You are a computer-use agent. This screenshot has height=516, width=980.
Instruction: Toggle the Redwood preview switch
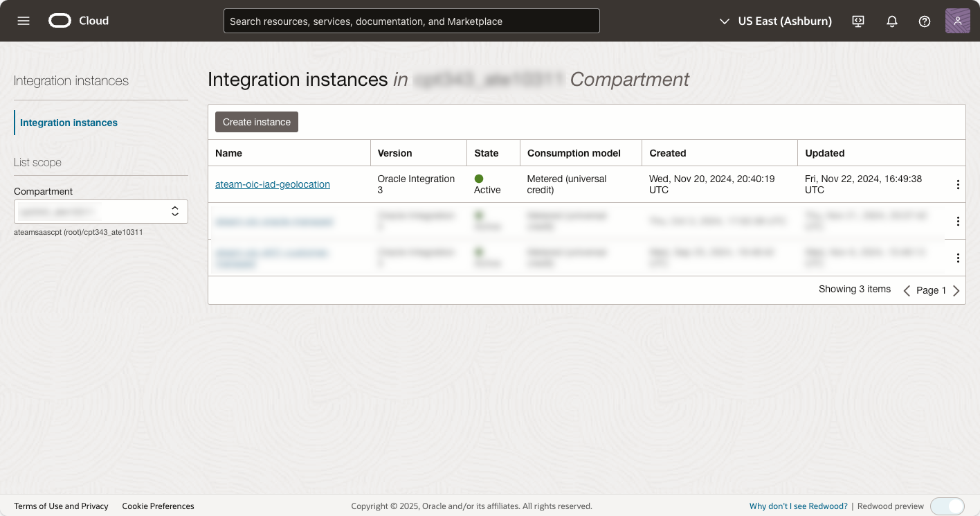coord(947,506)
